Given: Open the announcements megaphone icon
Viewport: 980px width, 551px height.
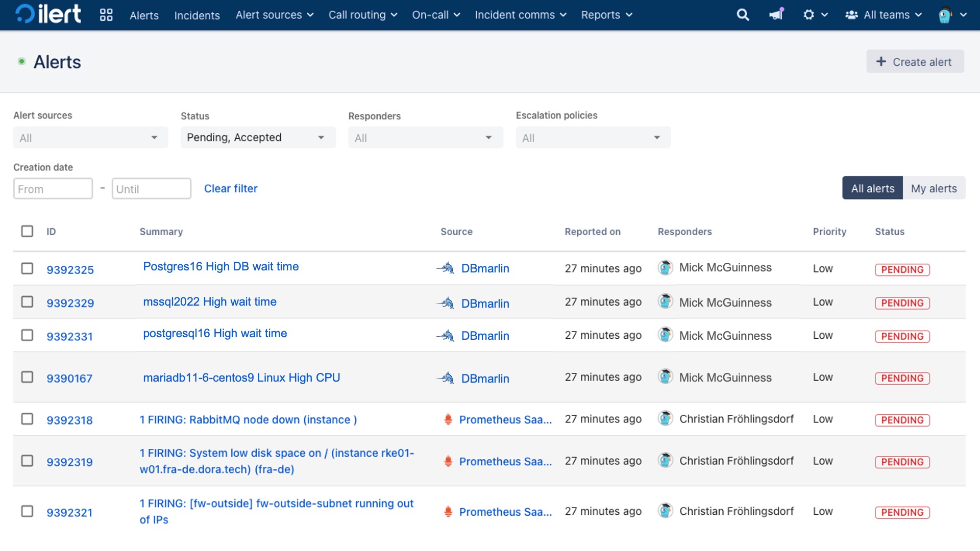Looking at the screenshot, I should click(x=776, y=14).
